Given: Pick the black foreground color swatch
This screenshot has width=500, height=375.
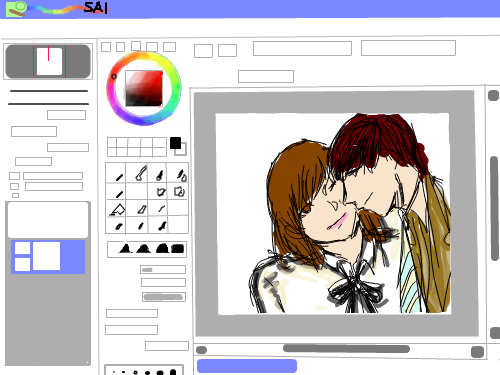Looking at the screenshot, I should (175, 143).
